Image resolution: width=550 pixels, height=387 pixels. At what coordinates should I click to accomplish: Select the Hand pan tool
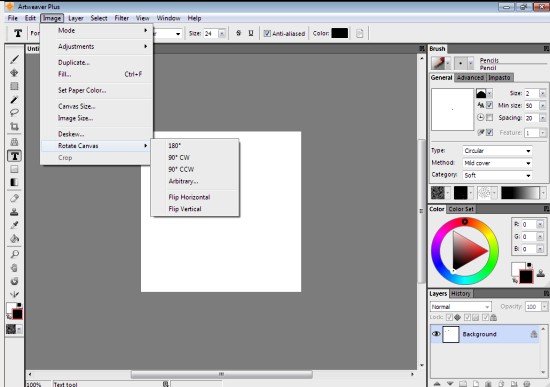(14, 268)
